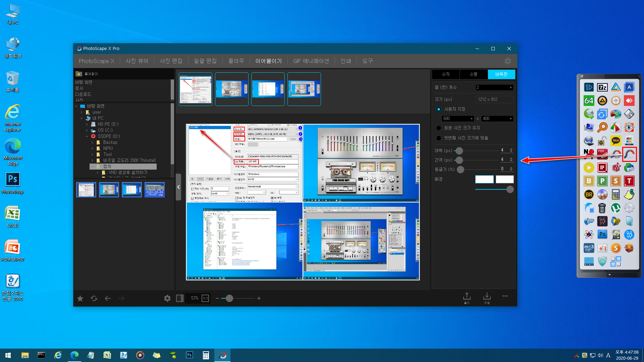Screen dimensions: 644x362
Task: Expand the user folder tree node
Action: click(82, 112)
